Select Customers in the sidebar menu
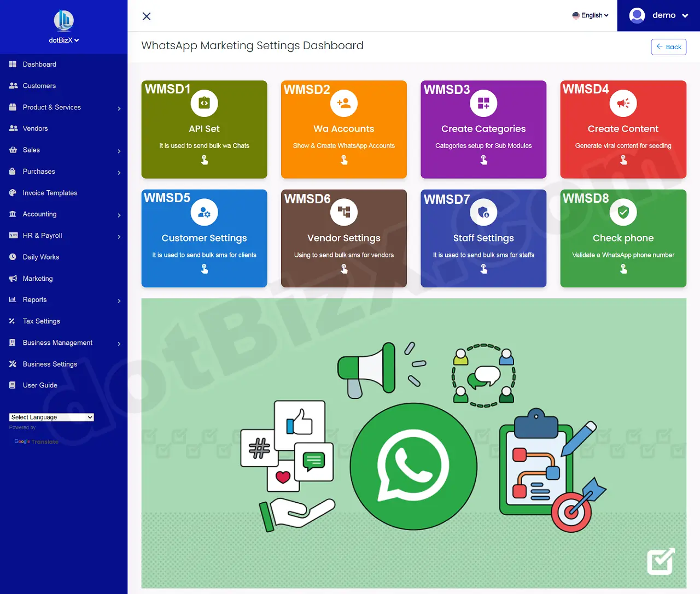 pyautogui.click(x=38, y=86)
